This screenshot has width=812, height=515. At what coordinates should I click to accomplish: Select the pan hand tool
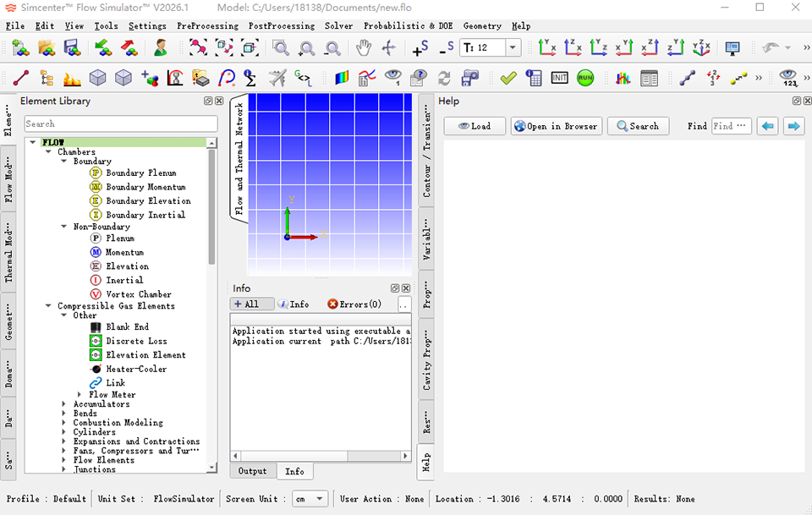click(364, 48)
